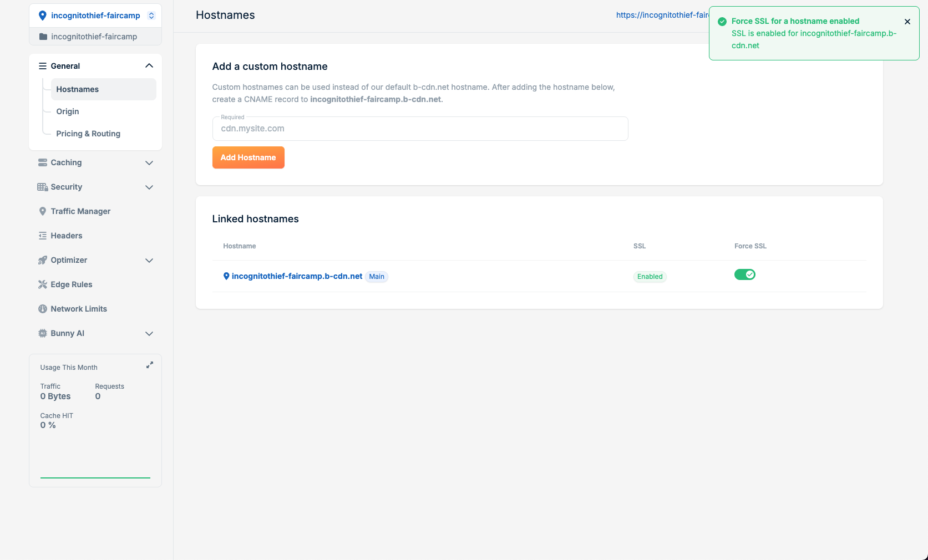Open the pull zone switcher arrows
The image size is (928, 560).
click(151, 16)
